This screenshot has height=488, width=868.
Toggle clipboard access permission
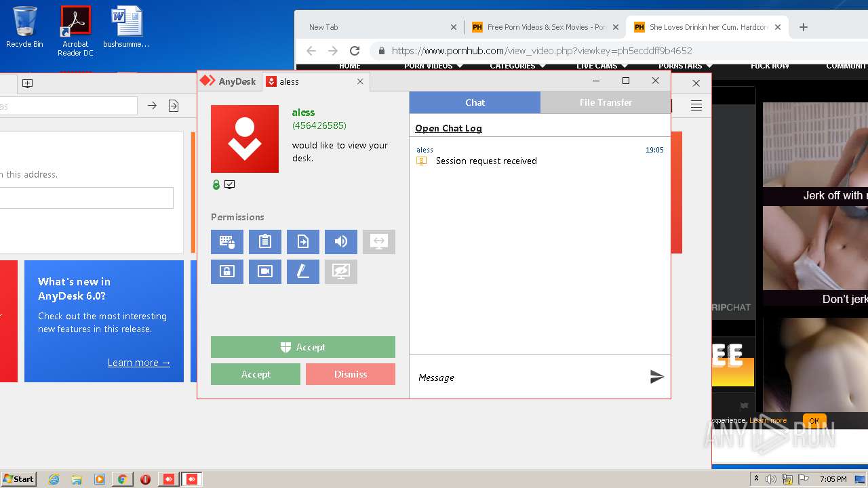pyautogui.click(x=265, y=242)
